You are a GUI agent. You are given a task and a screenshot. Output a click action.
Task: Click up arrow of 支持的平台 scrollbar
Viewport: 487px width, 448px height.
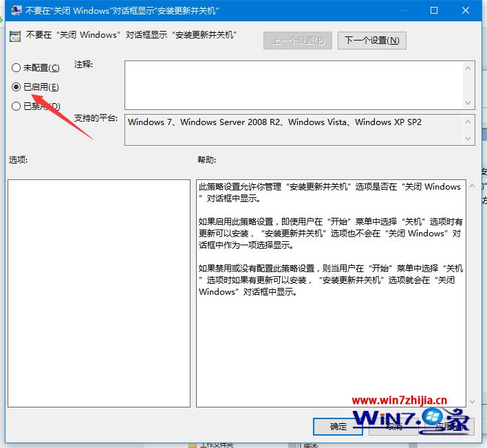468,122
